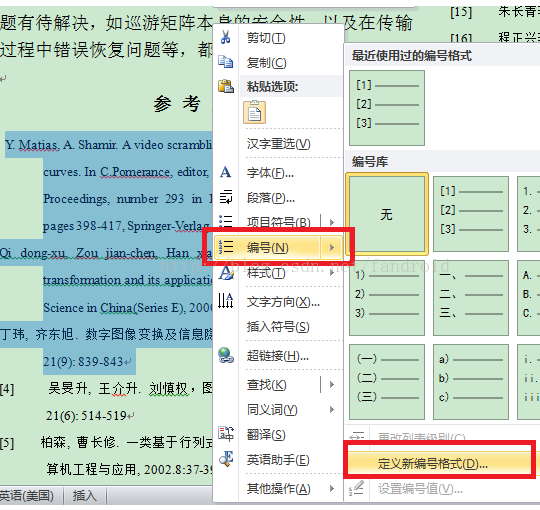Expand 项目符号(B) submenu arrow
Image resolution: width=540 pixels, height=510 pixels.
coord(332,222)
